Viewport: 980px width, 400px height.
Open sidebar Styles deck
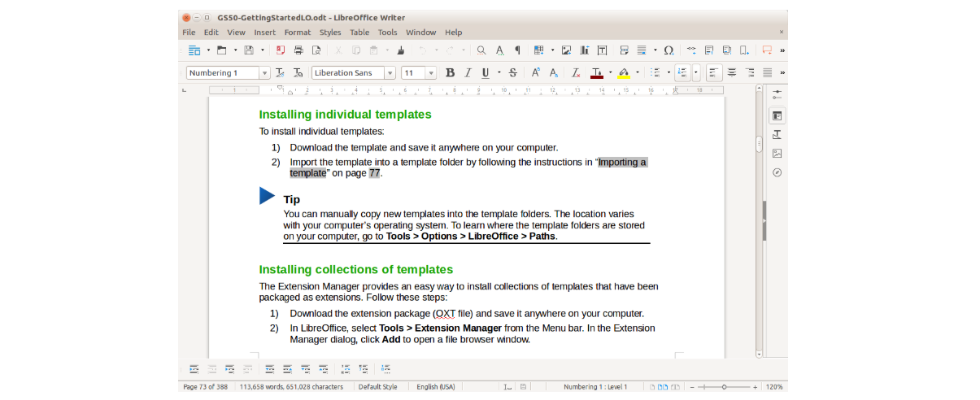(777, 134)
